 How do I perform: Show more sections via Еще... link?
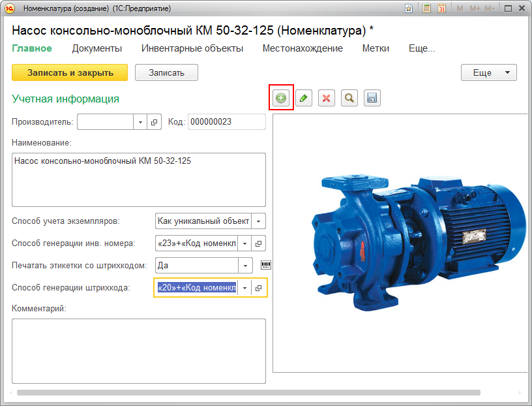tap(422, 48)
